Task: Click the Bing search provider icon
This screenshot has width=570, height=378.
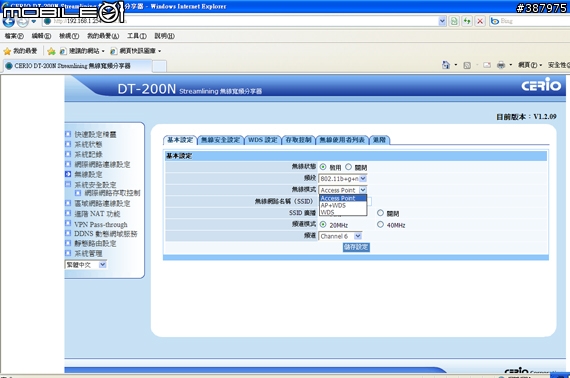Action: coord(494,21)
